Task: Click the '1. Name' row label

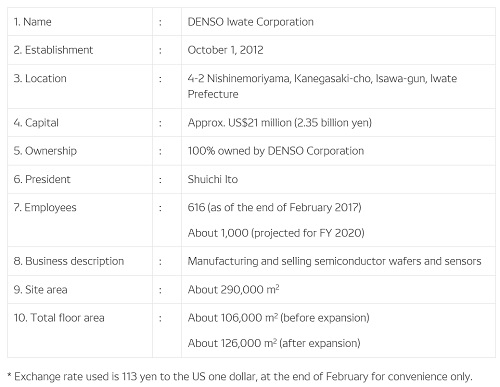Action: (32, 22)
